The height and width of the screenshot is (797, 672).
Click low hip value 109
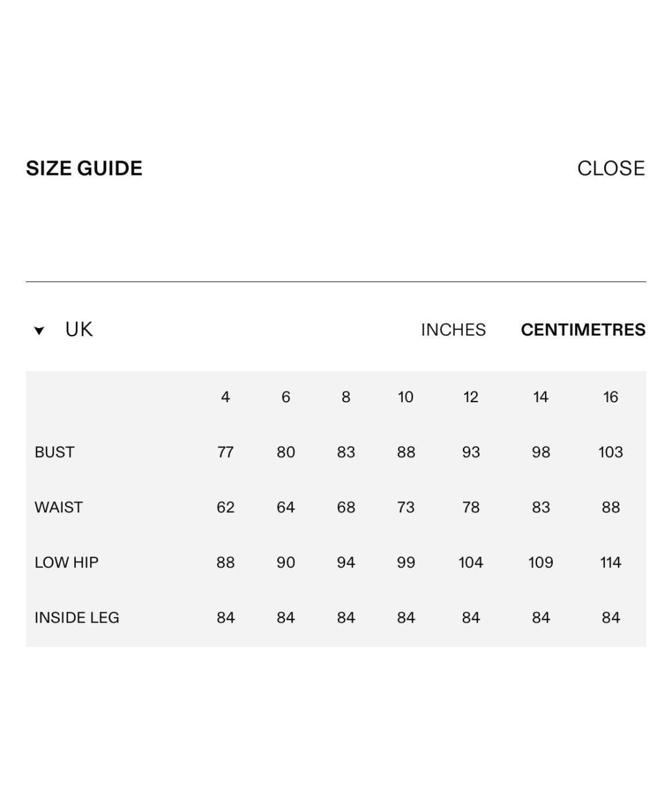(x=541, y=562)
